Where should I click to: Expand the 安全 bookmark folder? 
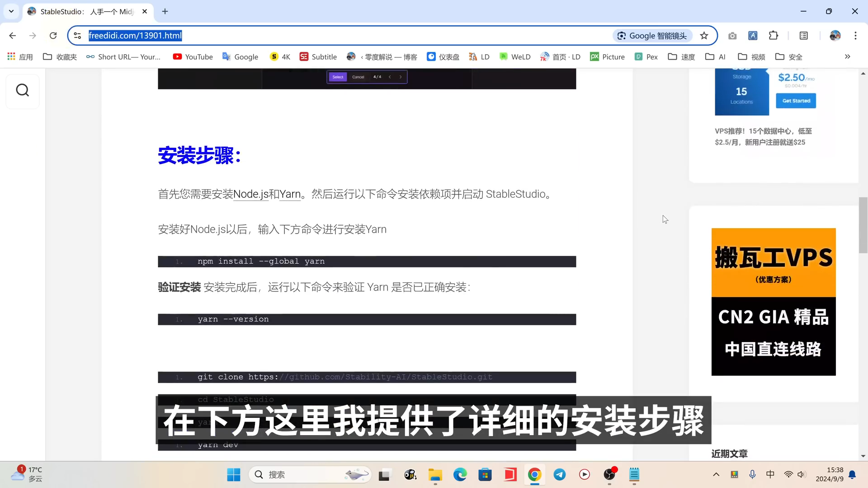(x=788, y=56)
